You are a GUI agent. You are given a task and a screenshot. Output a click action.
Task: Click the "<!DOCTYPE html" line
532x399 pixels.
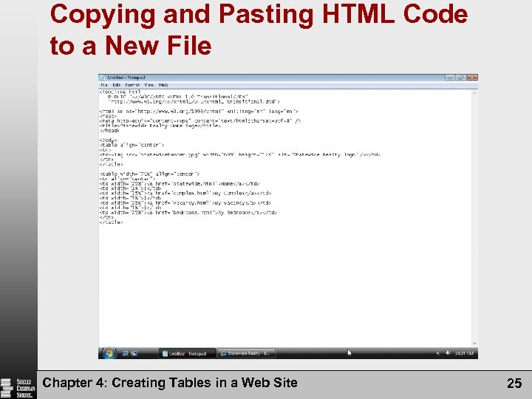point(120,92)
